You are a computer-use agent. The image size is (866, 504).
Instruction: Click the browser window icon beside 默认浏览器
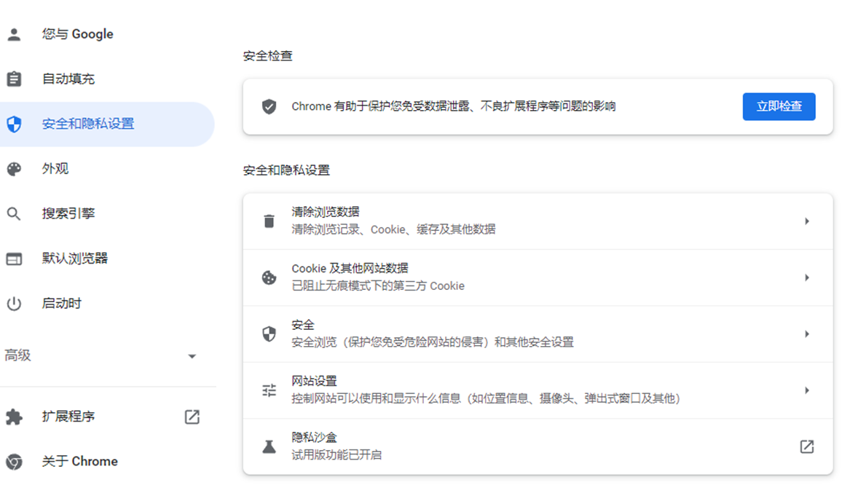pos(14,259)
